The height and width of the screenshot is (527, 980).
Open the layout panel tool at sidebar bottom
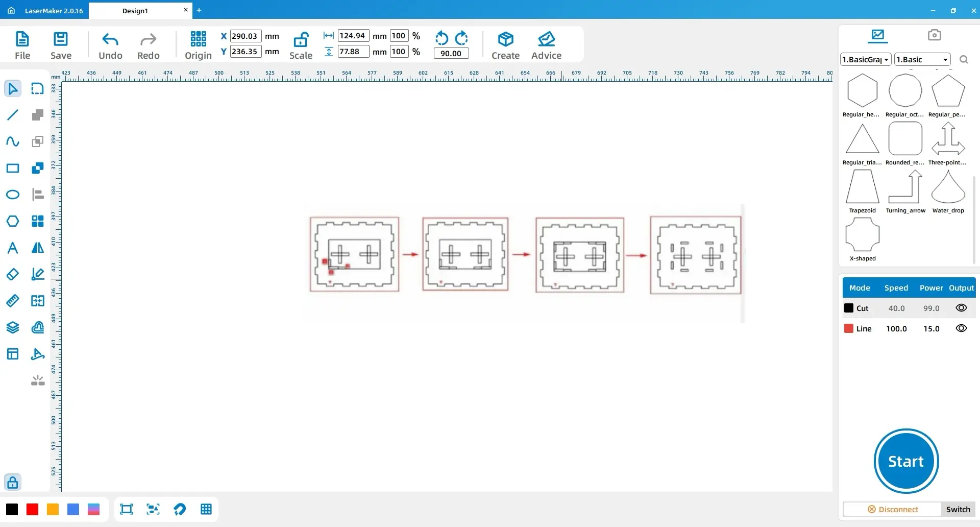tap(13, 354)
